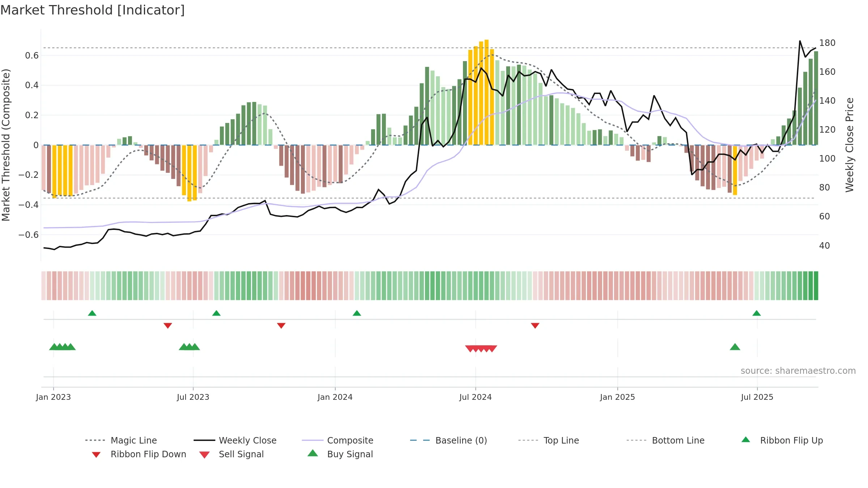Image resolution: width=868 pixels, height=488 pixels.
Task: Click the 180 right axis tick label
Action: (x=827, y=43)
